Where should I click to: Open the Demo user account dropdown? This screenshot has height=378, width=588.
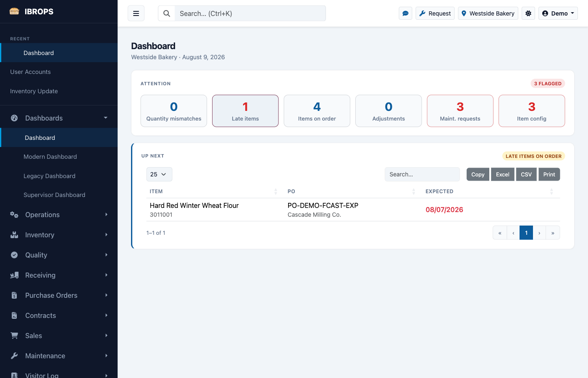[558, 13]
